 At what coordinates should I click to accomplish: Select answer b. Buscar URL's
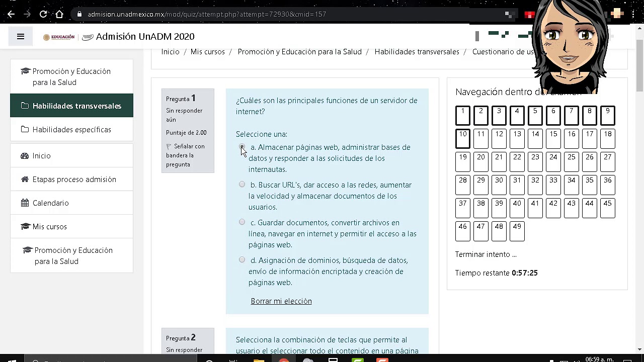(242, 185)
